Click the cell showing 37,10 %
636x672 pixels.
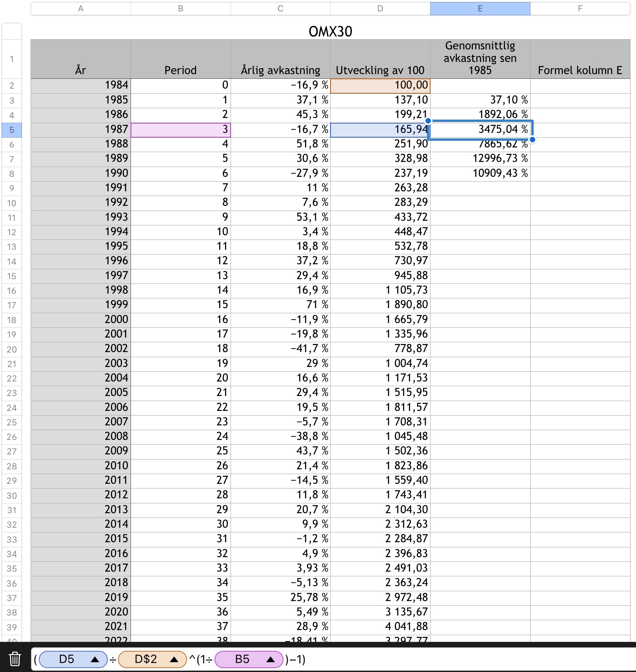[x=480, y=100]
